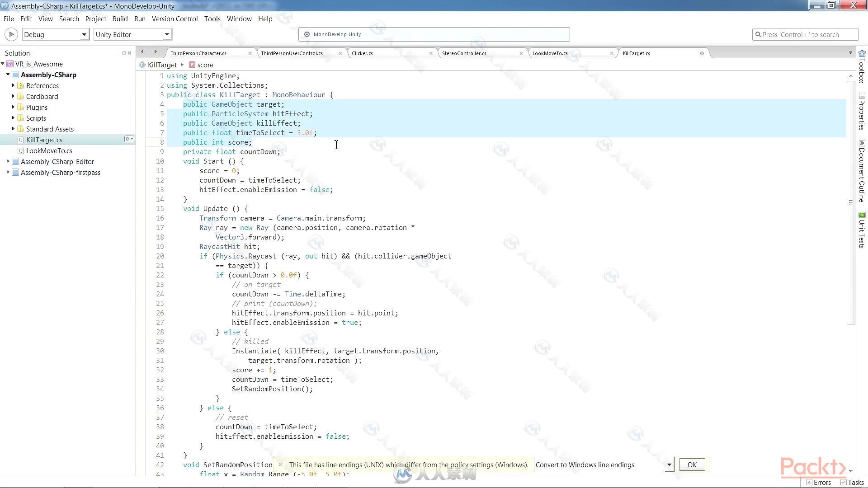Open the Build menu

pos(120,19)
